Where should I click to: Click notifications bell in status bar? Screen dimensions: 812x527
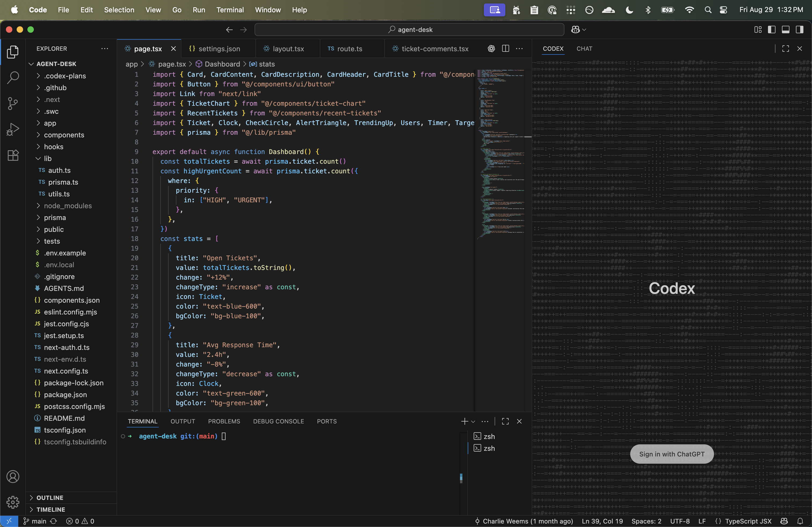pyautogui.click(x=800, y=521)
